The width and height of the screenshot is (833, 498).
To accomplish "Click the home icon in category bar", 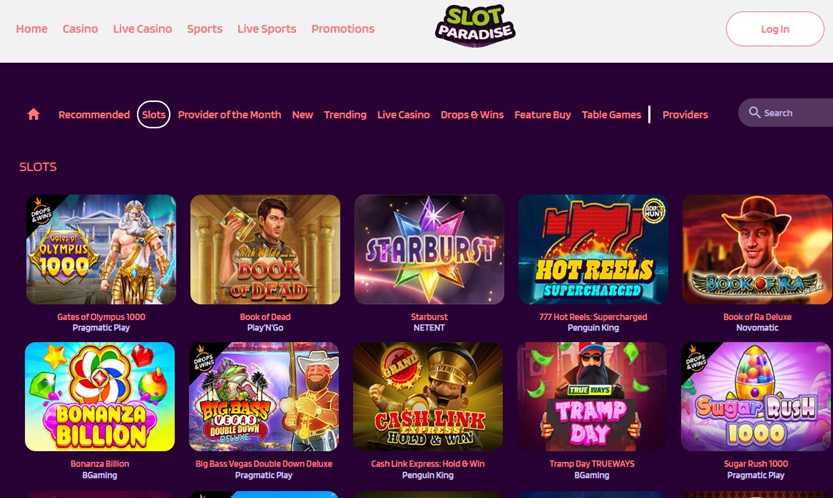I will click(x=33, y=114).
